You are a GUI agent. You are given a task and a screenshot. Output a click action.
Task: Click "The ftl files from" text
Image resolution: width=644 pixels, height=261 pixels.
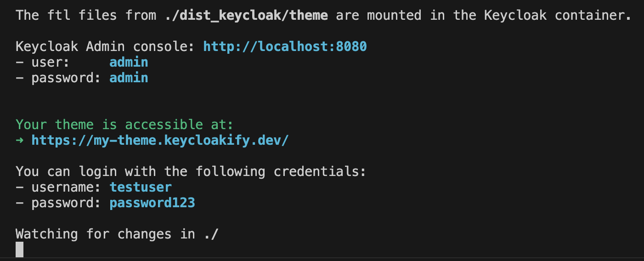[86, 16]
